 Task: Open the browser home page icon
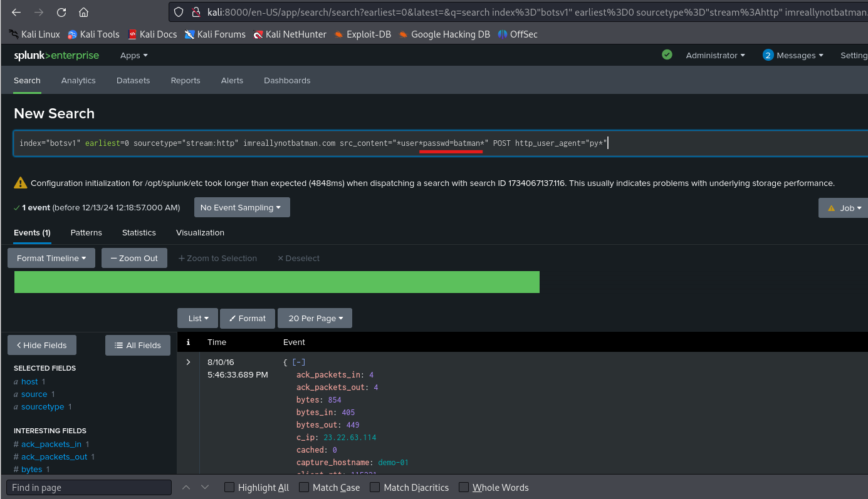[x=83, y=13]
